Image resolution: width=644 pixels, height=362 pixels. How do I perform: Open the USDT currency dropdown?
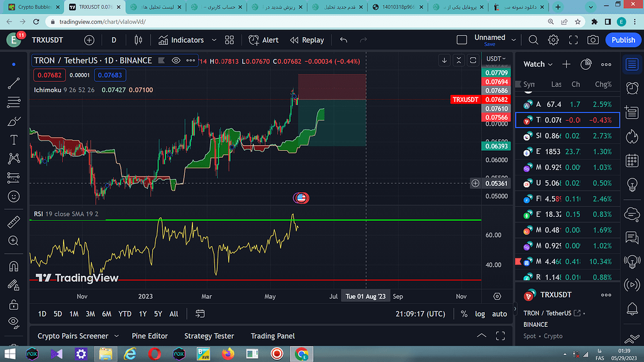coord(496,59)
